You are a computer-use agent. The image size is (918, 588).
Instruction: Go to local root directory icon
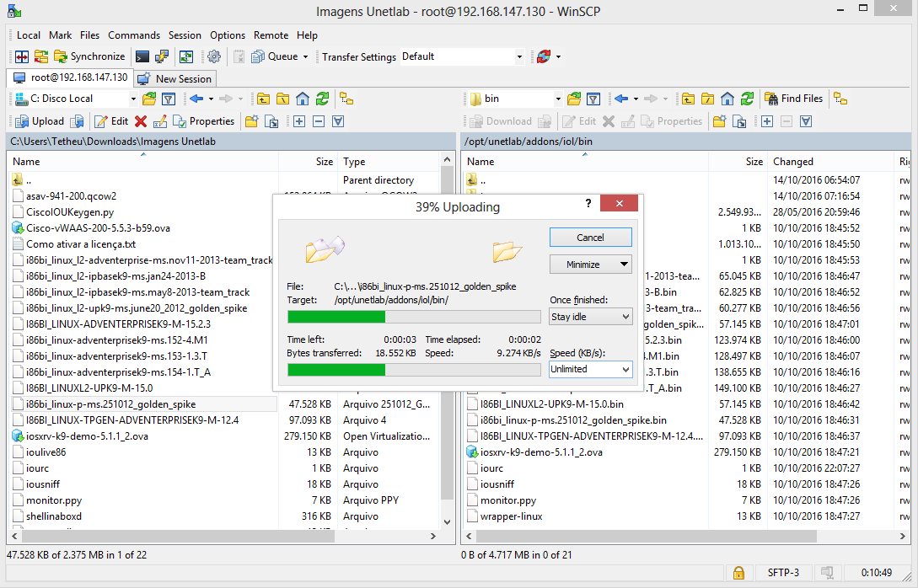(282, 99)
